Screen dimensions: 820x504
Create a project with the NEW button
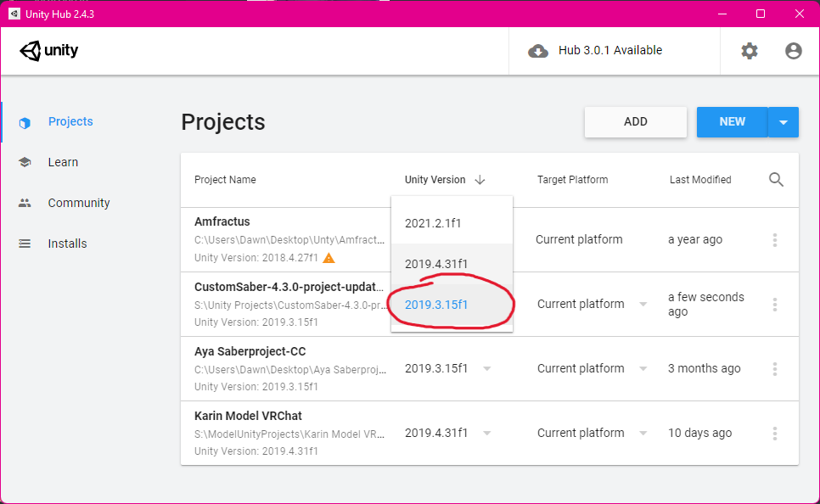731,121
